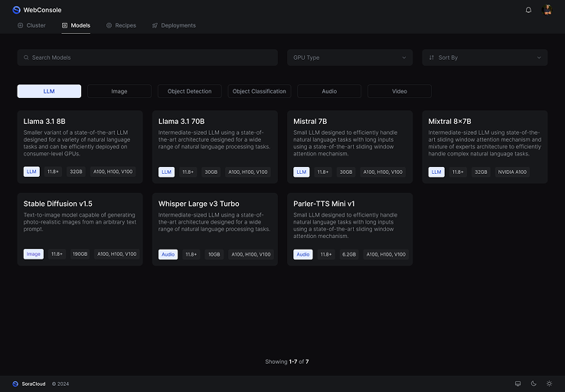Click 11.8+ badge on Mixtral 8×7B
Screen dimensions: 565x392
pos(458,171)
